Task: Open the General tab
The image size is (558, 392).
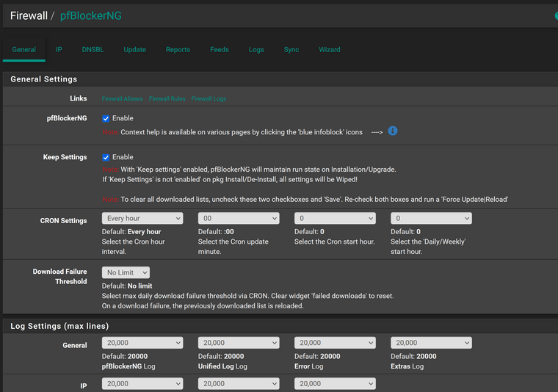Action: click(x=23, y=49)
